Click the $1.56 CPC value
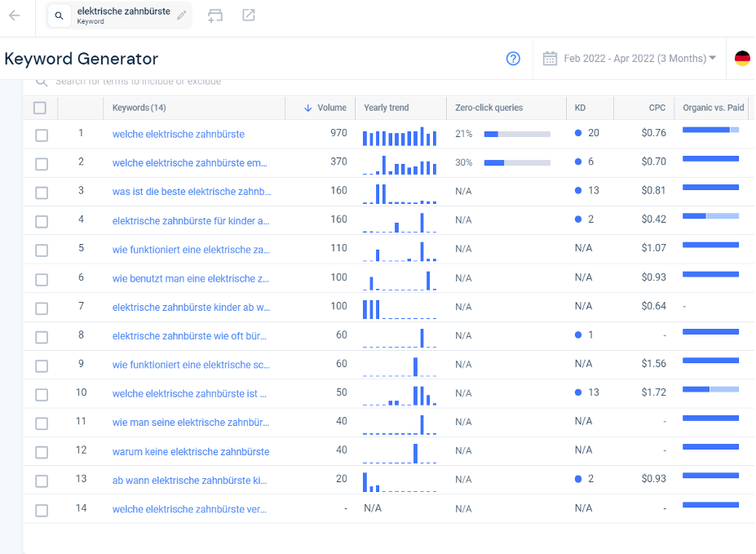Image resolution: width=756 pixels, height=554 pixels. click(x=653, y=364)
